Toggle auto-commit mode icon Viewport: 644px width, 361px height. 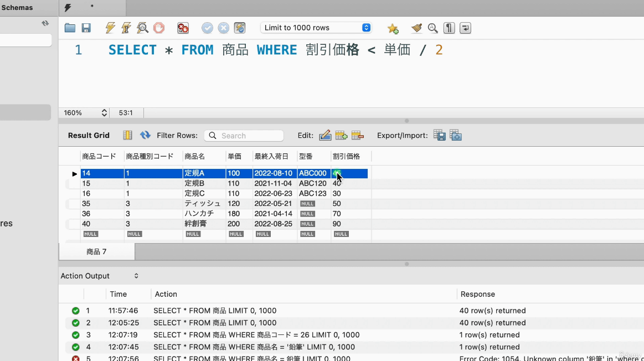click(x=239, y=28)
